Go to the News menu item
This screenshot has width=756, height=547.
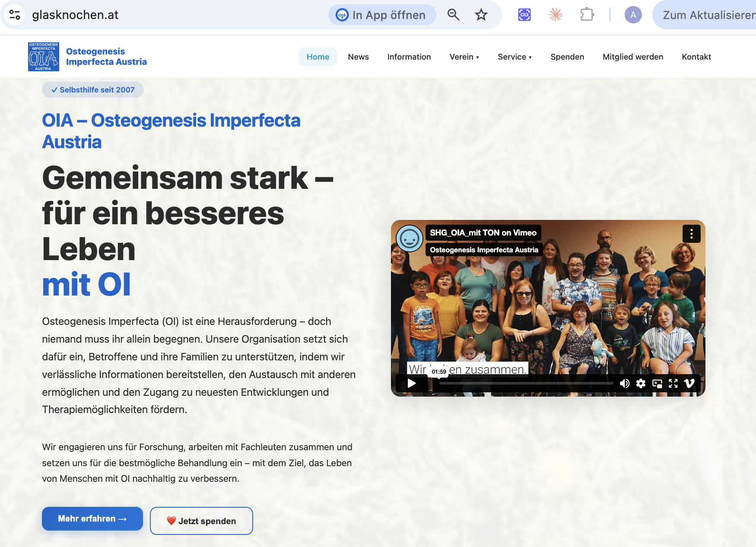point(358,57)
